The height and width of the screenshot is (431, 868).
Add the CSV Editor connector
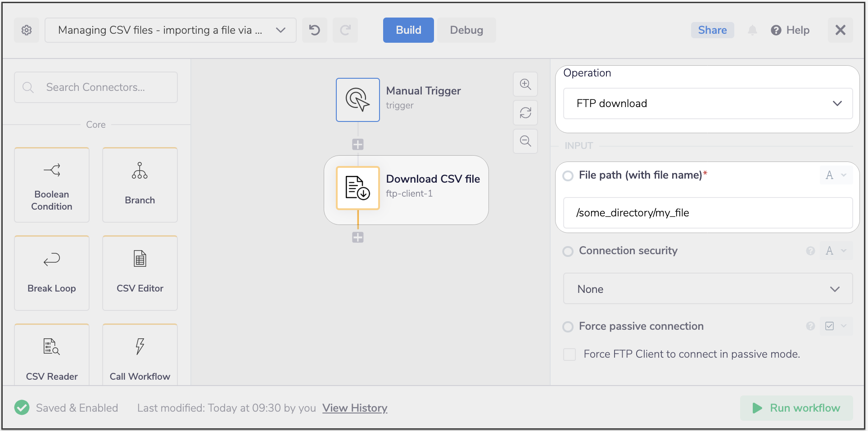140,273
